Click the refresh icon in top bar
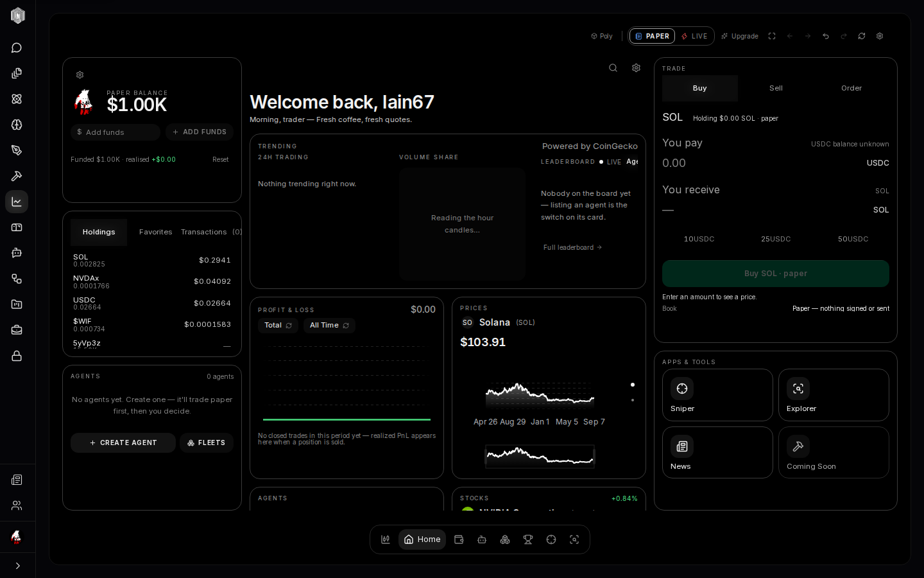Screen dimensions: 924x578 pyautogui.click(x=862, y=36)
